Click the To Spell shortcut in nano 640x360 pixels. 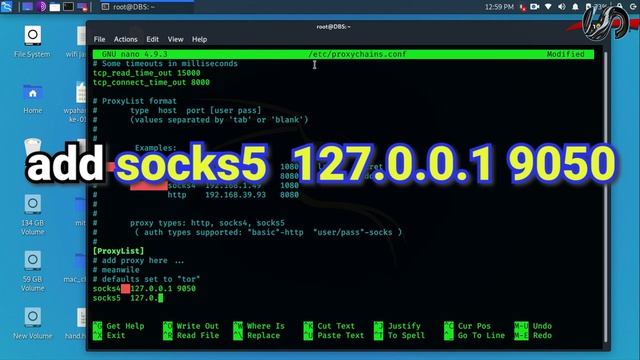(x=400, y=336)
